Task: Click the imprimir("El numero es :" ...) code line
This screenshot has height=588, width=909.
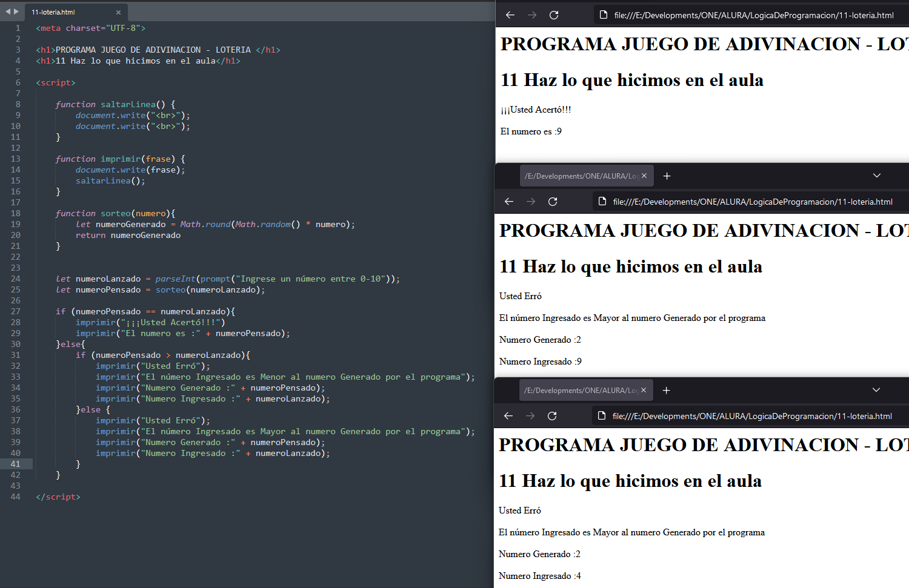Action: click(x=183, y=333)
